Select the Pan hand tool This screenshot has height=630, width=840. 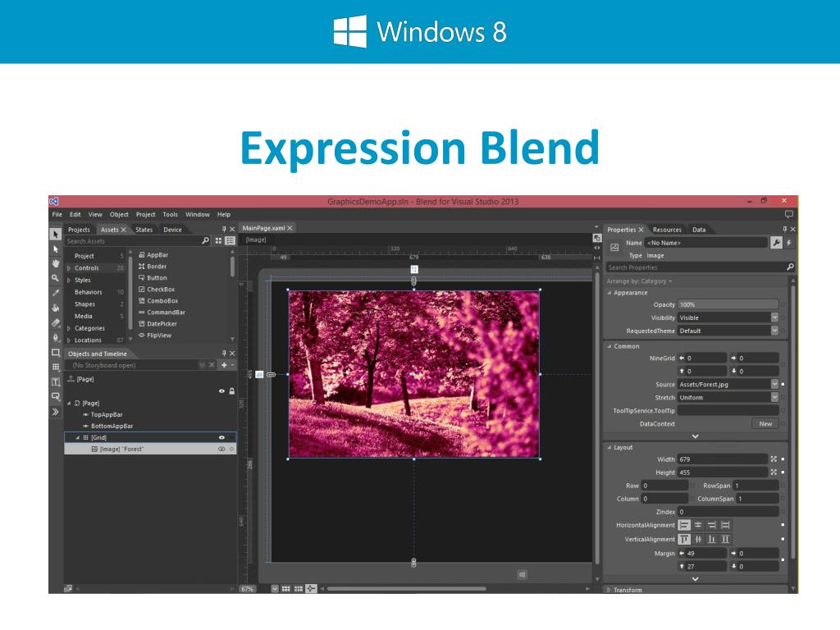[56, 263]
